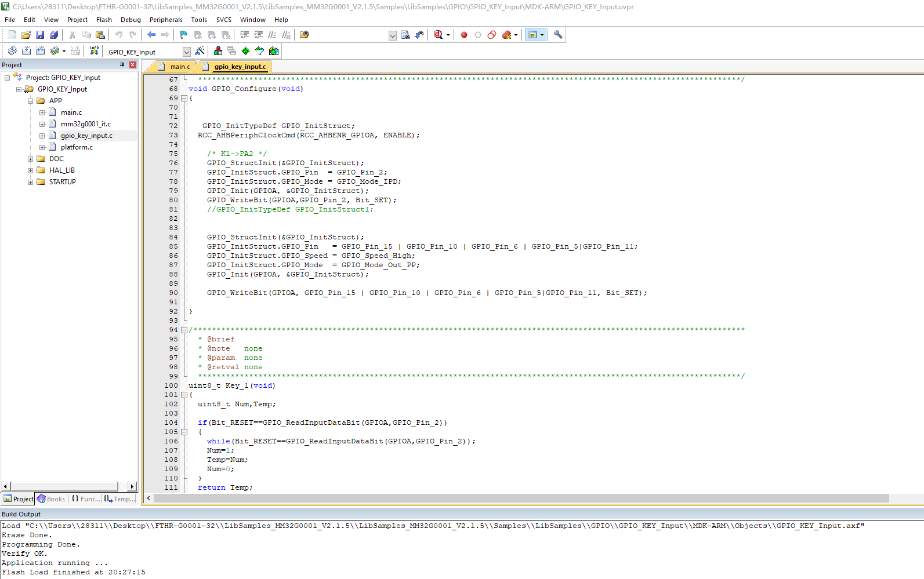This screenshot has height=579, width=924.
Task: Navigate backward with the blue arrow
Action: 151,35
